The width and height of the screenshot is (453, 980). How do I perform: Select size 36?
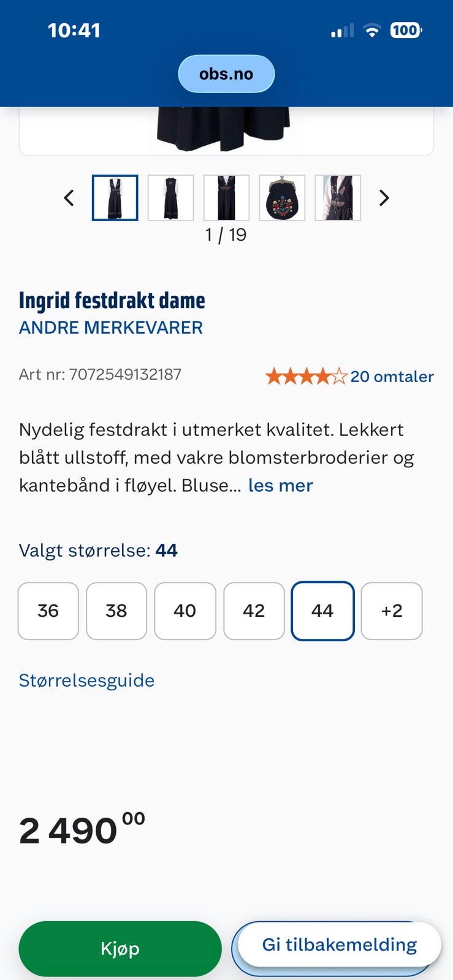[48, 611]
